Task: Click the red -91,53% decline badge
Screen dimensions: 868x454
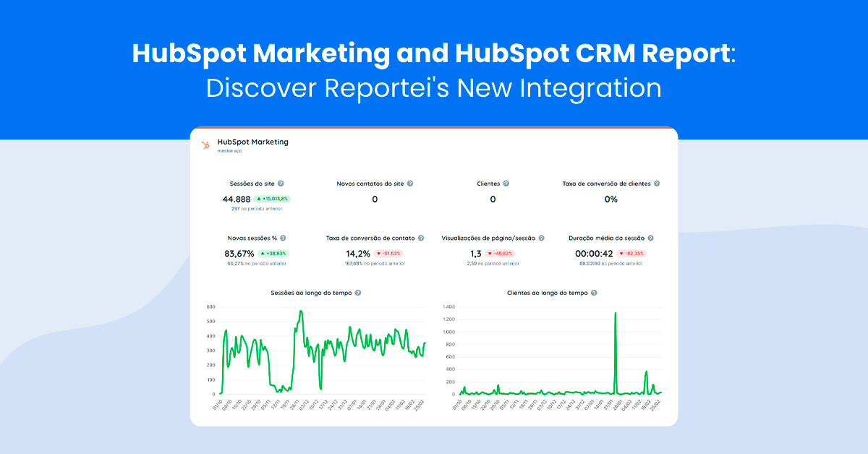Action: click(x=388, y=252)
